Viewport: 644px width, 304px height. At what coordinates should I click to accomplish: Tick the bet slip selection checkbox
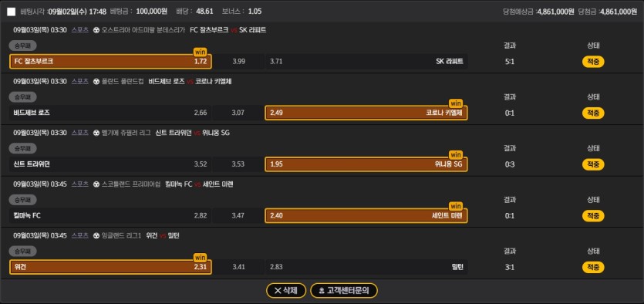pyautogui.click(x=12, y=12)
